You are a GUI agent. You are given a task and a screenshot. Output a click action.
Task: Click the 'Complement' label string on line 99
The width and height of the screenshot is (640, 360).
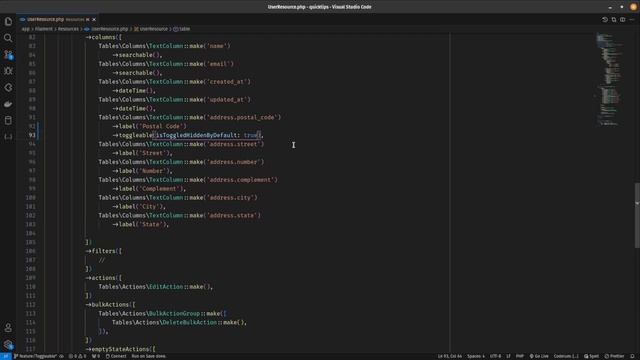[159, 189]
